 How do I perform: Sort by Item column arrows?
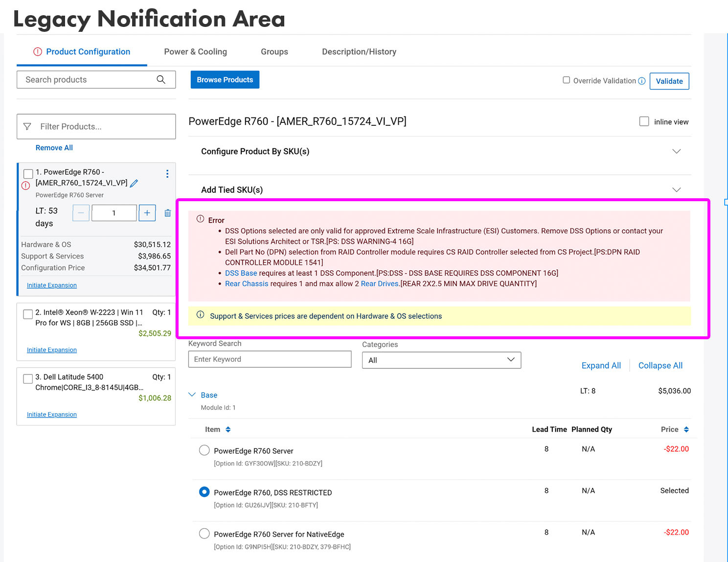pyautogui.click(x=228, y=429)
